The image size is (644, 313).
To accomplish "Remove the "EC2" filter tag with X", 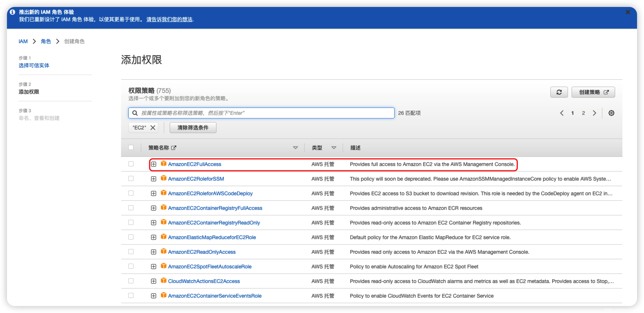I will [x=153, y=127].
